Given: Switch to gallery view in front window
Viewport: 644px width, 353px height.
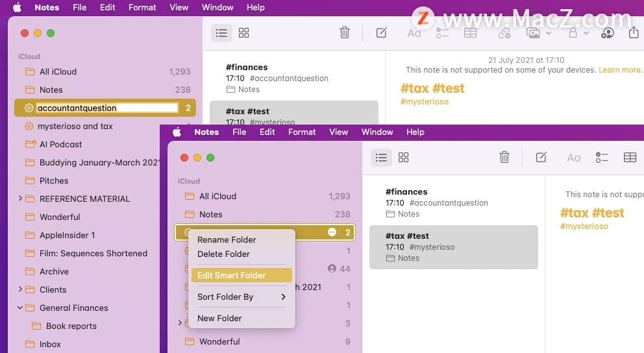Looking at the screenshot, I should click(403, 158).
